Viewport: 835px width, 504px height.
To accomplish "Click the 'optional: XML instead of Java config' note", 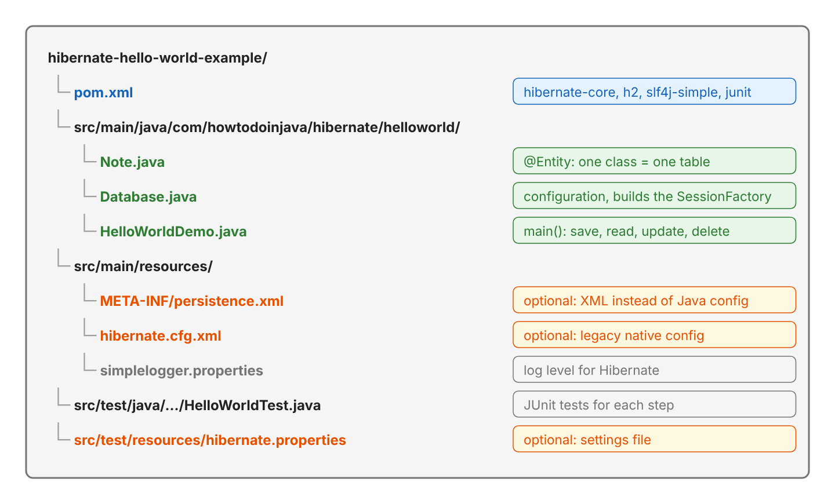I will [x=654, y=300].
